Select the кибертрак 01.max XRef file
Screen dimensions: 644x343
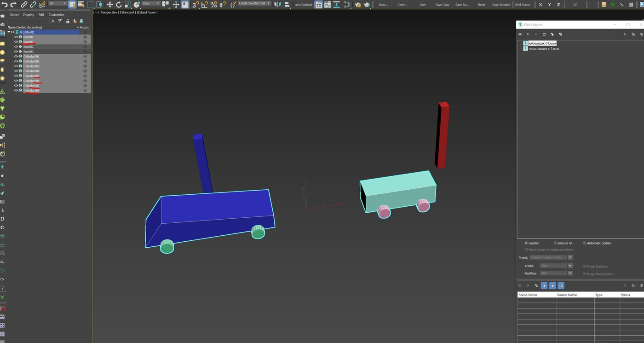(542, 43)
